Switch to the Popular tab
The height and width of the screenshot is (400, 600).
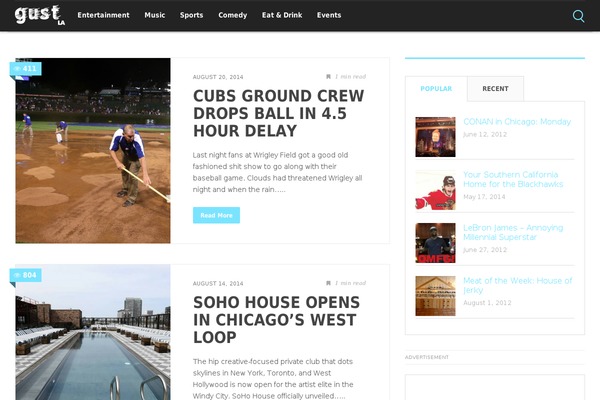[x=436, y=89]
